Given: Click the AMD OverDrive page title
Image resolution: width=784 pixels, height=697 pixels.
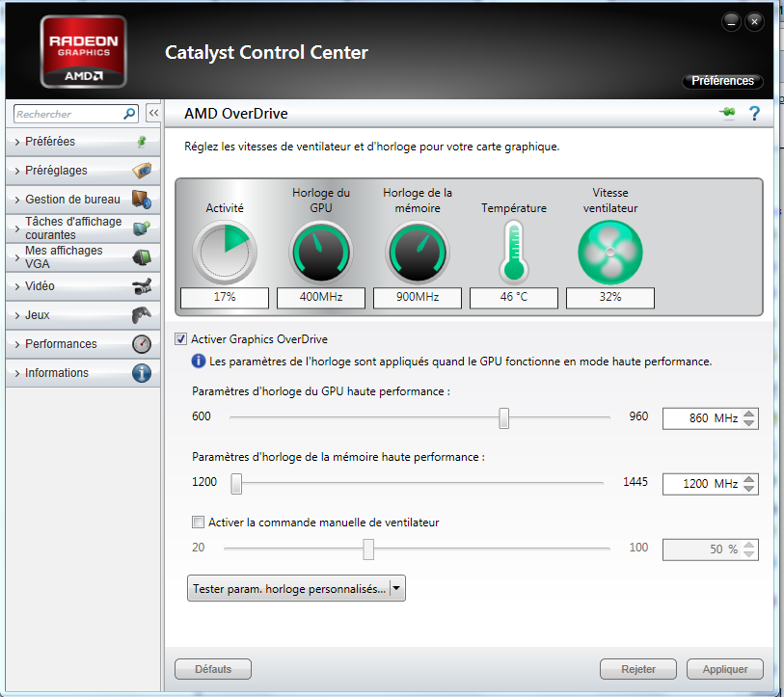Looking at the screenshot, I should click(236, 114).
